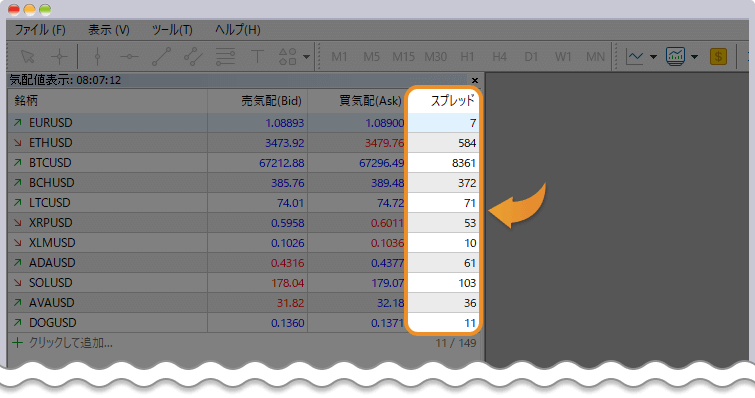Click BTCUSD ask price 67296.49
755x398 pixels.
(381, 163)
